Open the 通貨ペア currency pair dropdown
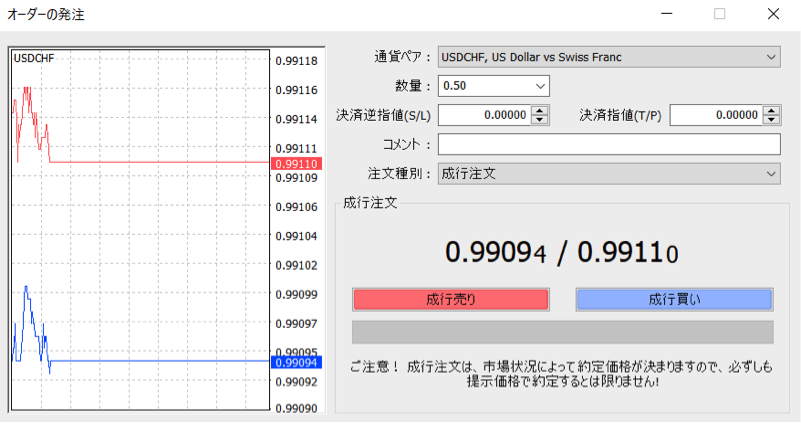Image resolution: width=801 pixels, height=423 pixels. click(609, 57)
